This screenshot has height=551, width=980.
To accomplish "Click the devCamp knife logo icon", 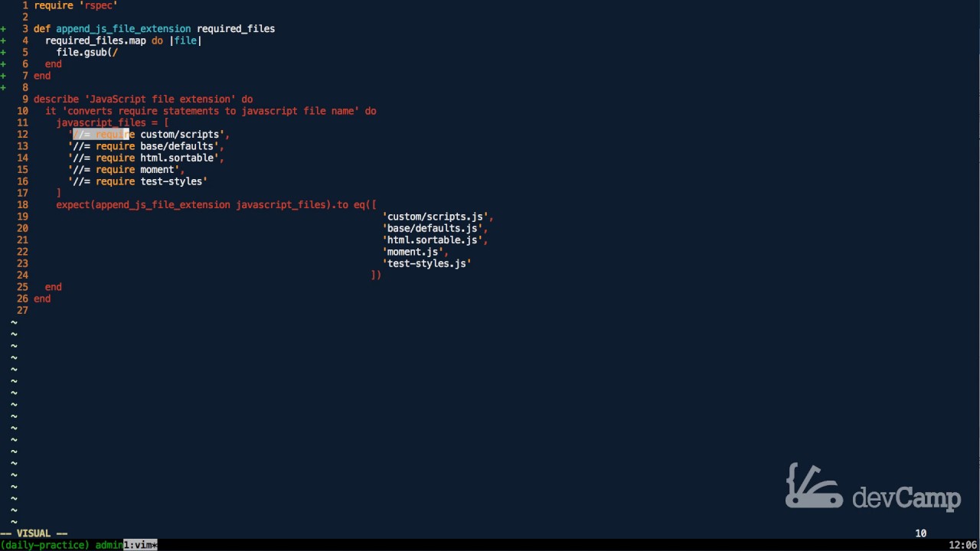I will point(813,486).
